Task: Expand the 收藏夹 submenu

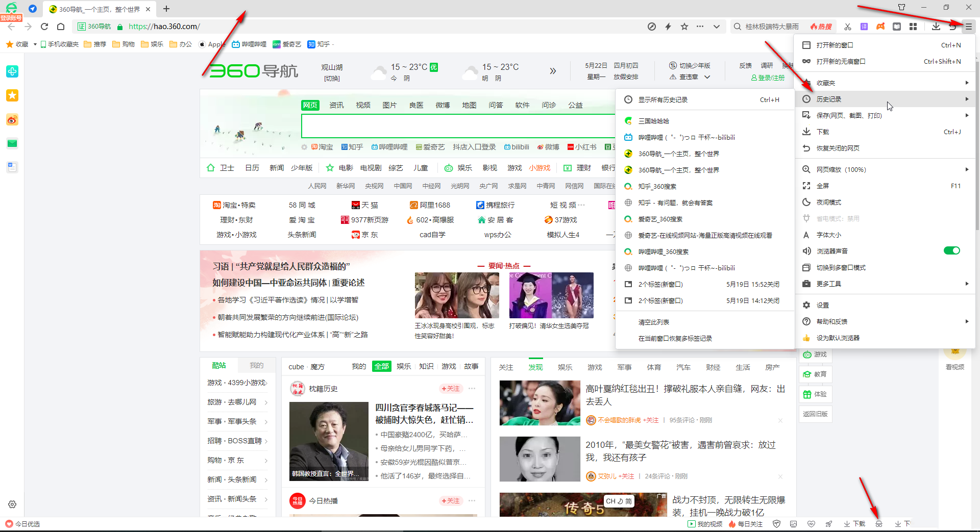Action: click(885, 83)
